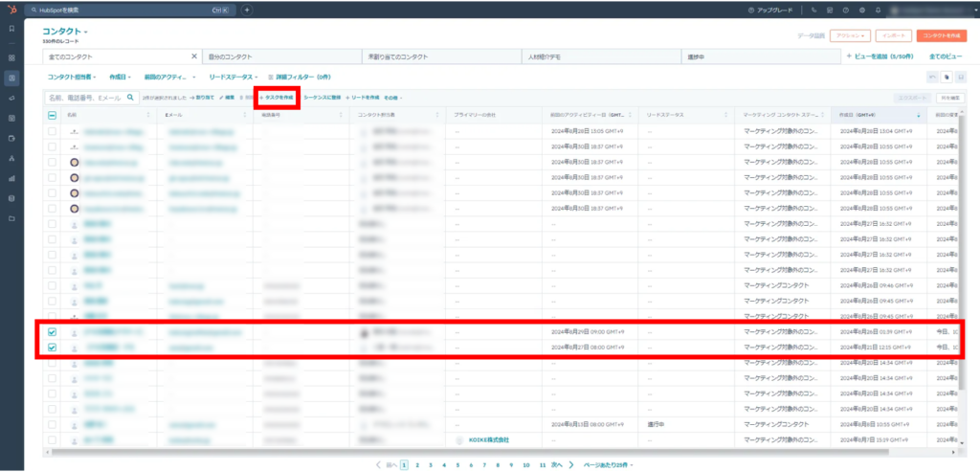Viewport: 980px width, 472px height.
Task: Check the KOIKE株式会社 row checkbox
Action: click(x=52, y=440)
